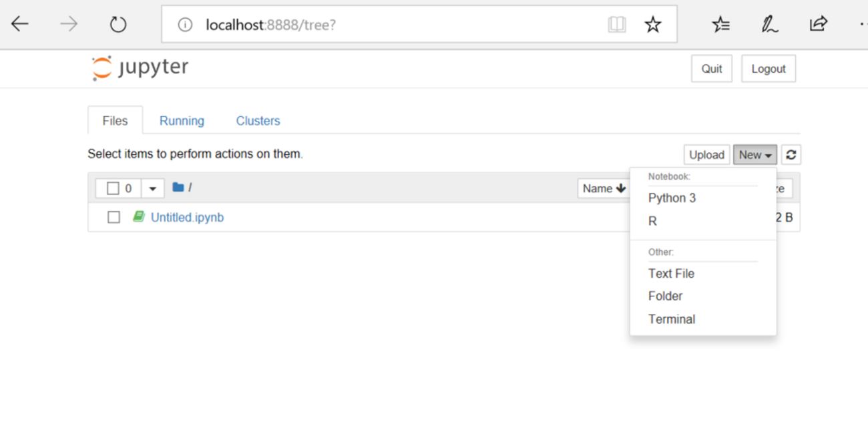Screen dimensions: 868x444
Task: Click the root folder icon
Action: click(x=178, y=188)
